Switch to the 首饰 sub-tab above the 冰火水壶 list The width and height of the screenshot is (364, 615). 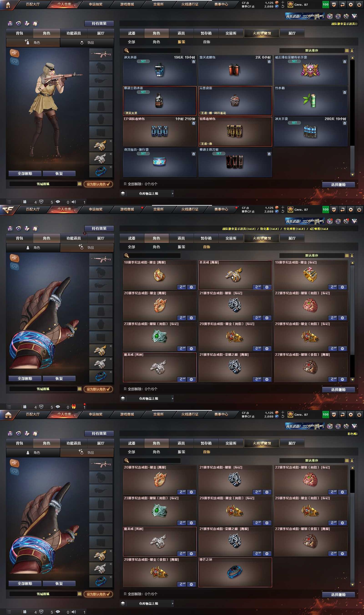(x=207, y=42)
